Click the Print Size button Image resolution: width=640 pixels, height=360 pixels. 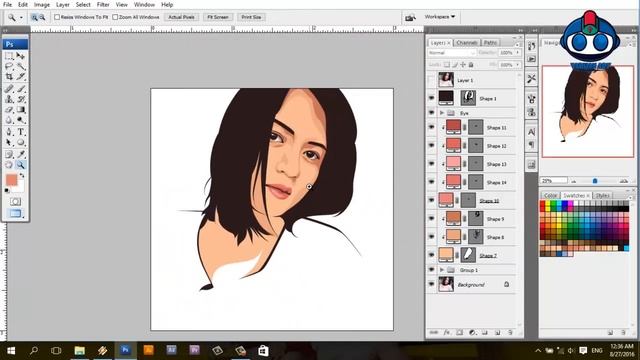click(251, 17)
